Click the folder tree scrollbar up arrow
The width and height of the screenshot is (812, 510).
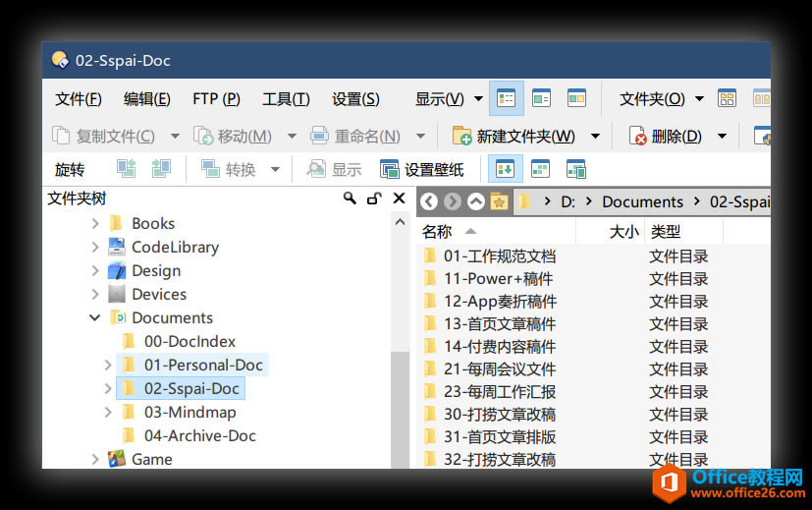point(400,222)
